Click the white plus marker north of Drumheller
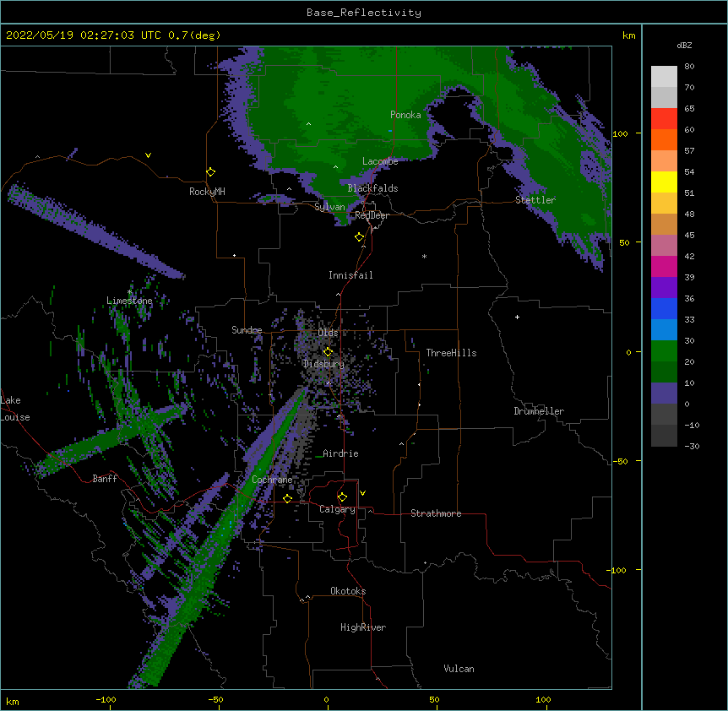The image size is (728, 711). click(517, 317)
